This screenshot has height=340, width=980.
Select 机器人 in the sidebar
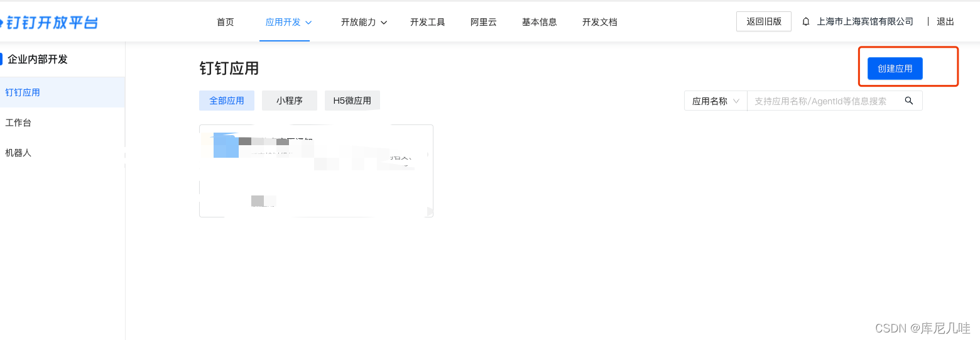(x=62, y=153)
